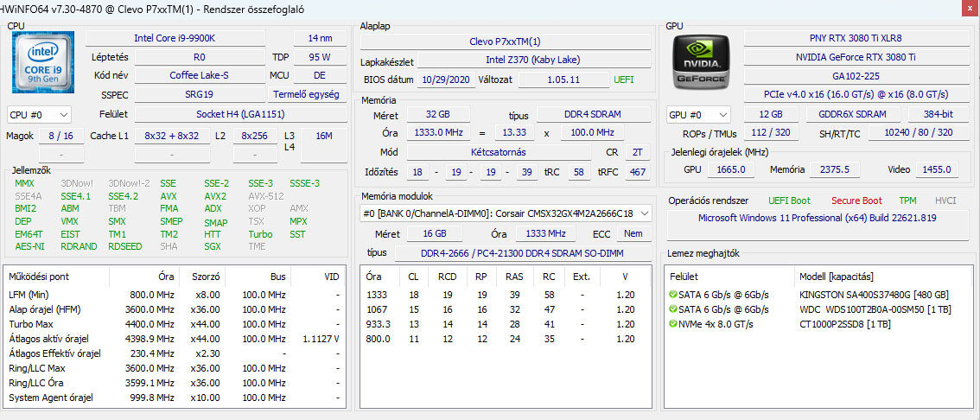The height and width of the screenshot is (420, 980).
Task: Click the 8x32 + 8x32 L1 cache value
Action: point(172,136)
